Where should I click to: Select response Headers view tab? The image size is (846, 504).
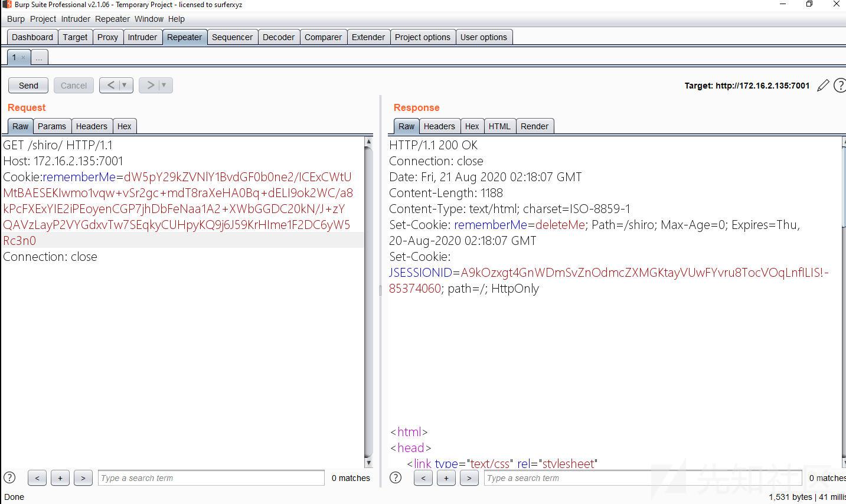[x=439, y=126]
